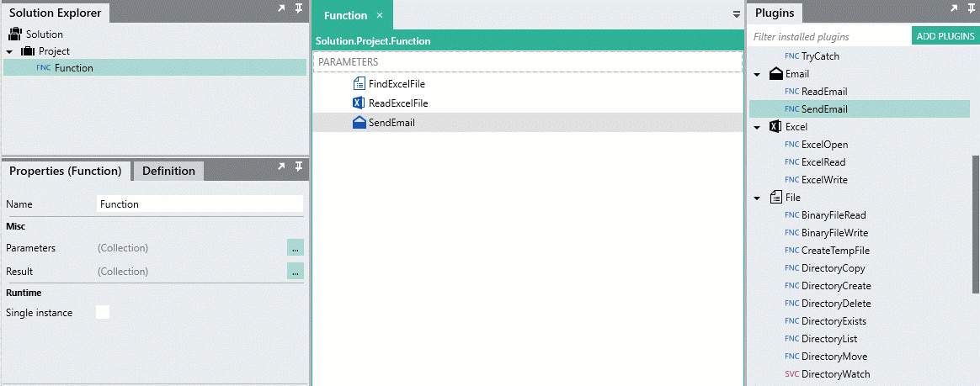
Task: Open the Parameters collection editor button
Action: [x=295, y=247]
